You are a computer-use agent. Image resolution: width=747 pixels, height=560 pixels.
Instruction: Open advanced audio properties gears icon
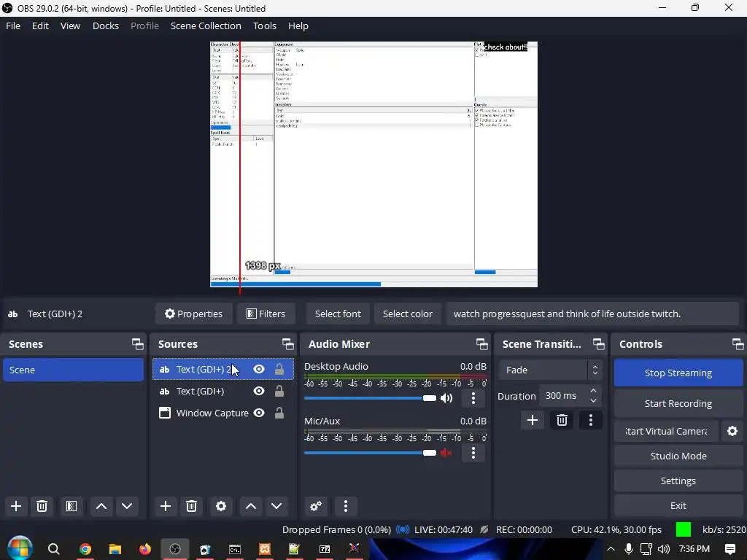(x=315, y=506)
